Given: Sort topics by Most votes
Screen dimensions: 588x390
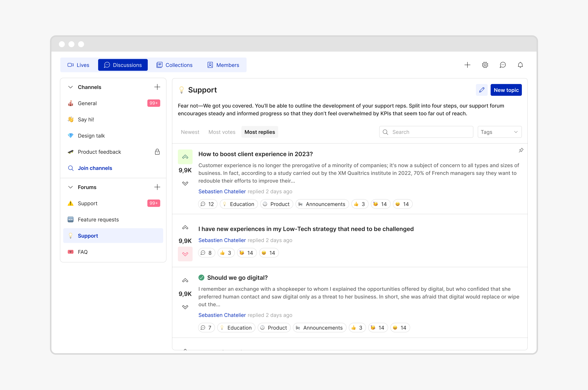Looking at the screenshot, I should pyautogui.click(x=222, y=132).
